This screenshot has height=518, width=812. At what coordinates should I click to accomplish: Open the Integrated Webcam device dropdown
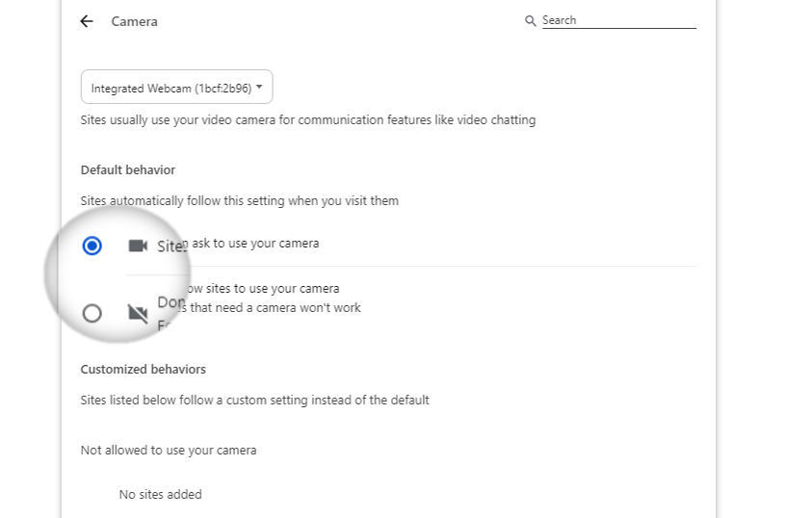tap(176, 87)
